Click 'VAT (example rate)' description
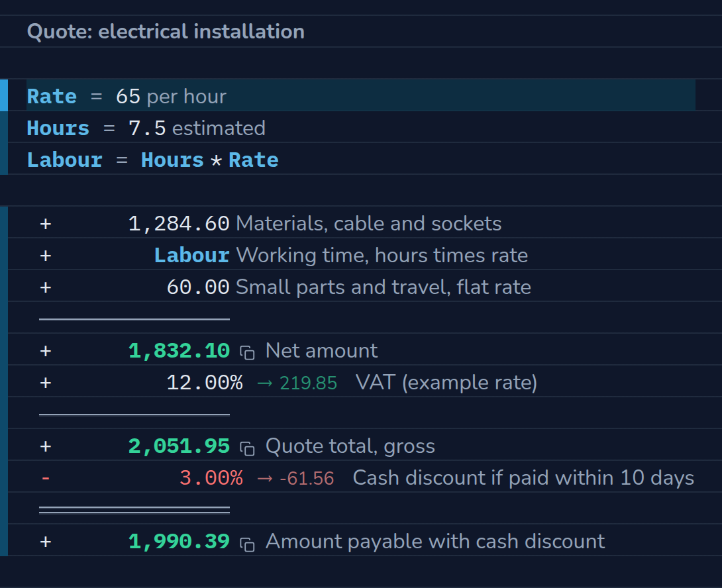The image size is (722, 588). [x=446, y=383]
